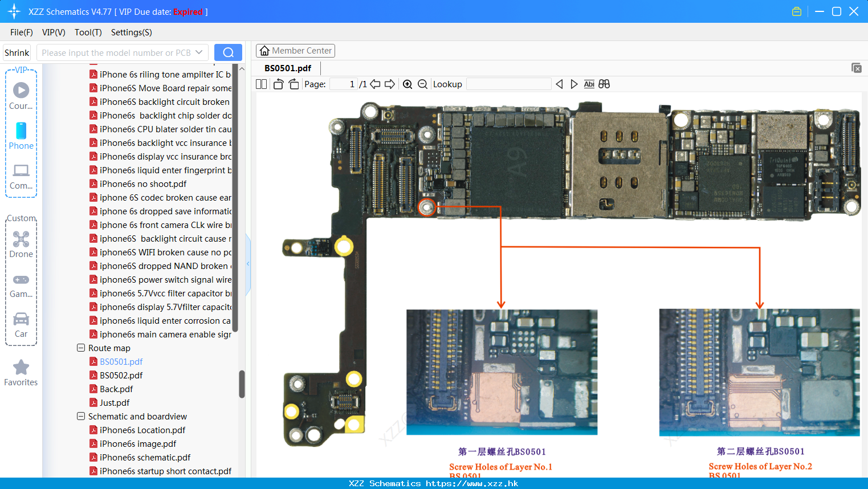Click the Screw Holes of Layer No.1 image
This screenshot has height=489, width=868.
pos(502,372)
